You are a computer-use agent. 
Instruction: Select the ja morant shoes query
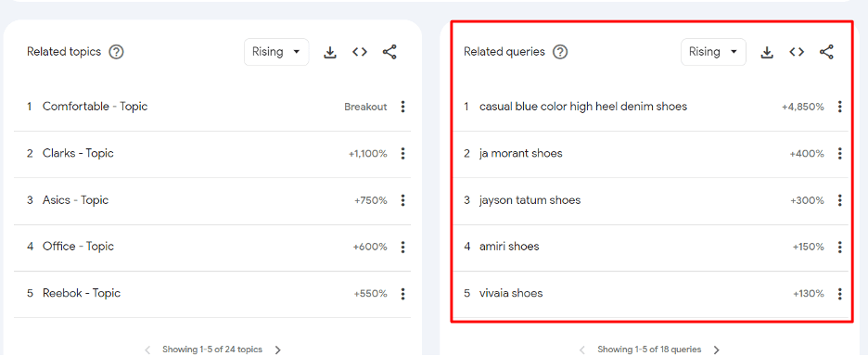coord(521,153)
